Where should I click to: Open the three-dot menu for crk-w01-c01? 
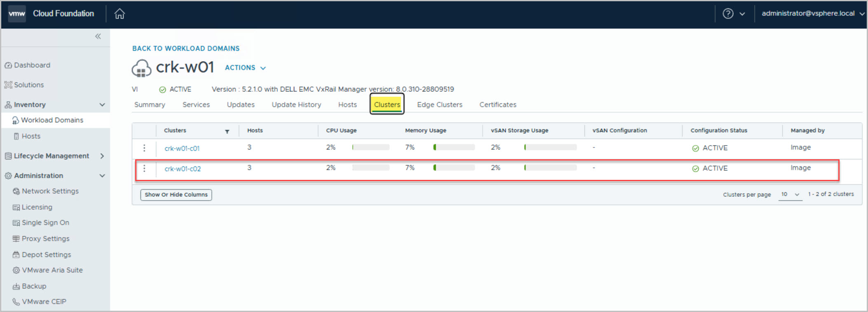[x=144, y=148]
